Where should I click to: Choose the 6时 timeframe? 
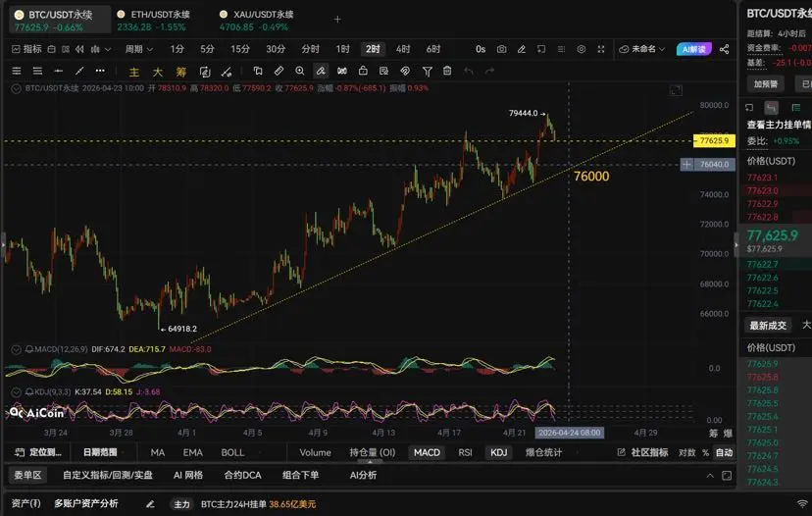(432, 49)
